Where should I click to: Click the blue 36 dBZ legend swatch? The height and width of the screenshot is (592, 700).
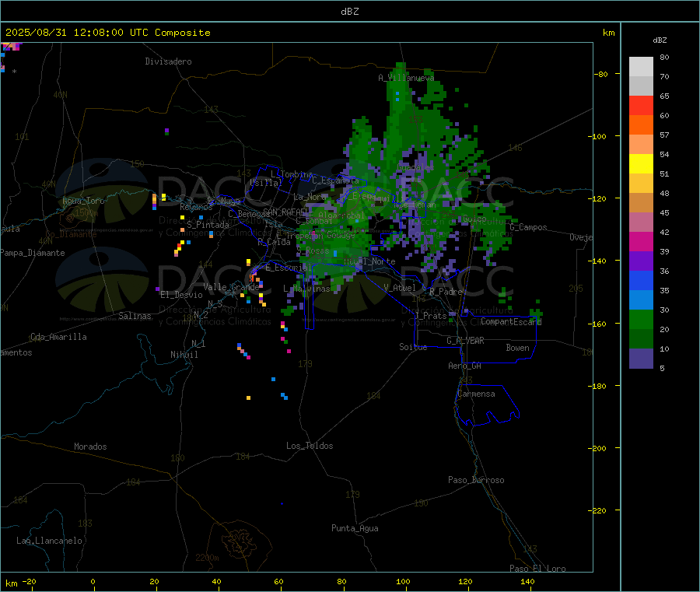coord(641,280)
